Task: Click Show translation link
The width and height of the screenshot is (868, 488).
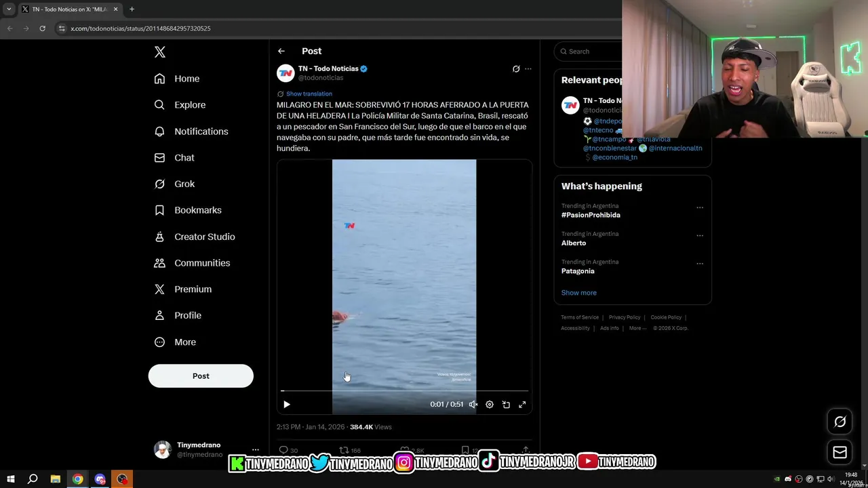Action: tap(309, 94)
